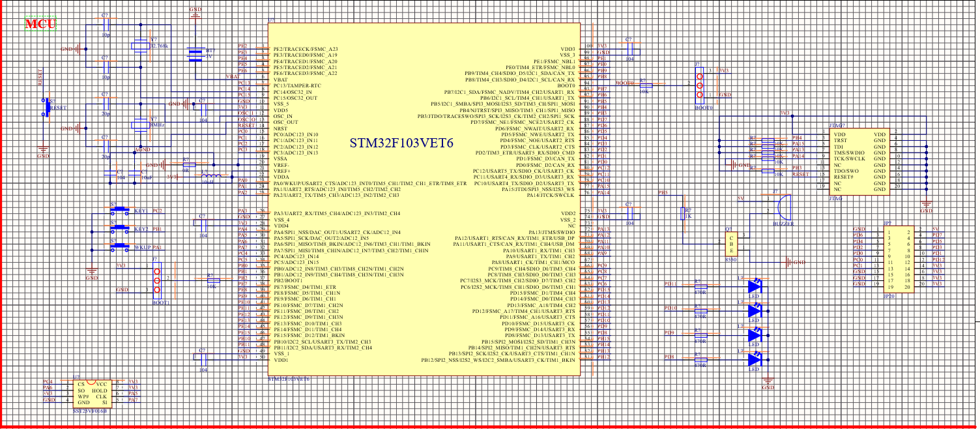Click the BOOT0 pin label on the MCU
The image size is (980, 429).
click(565, 86)
